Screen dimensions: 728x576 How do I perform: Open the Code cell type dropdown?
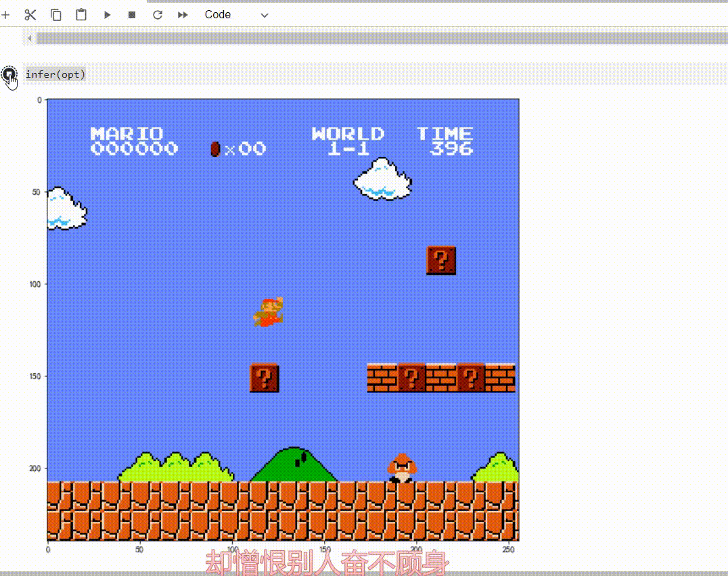point(236,15)
